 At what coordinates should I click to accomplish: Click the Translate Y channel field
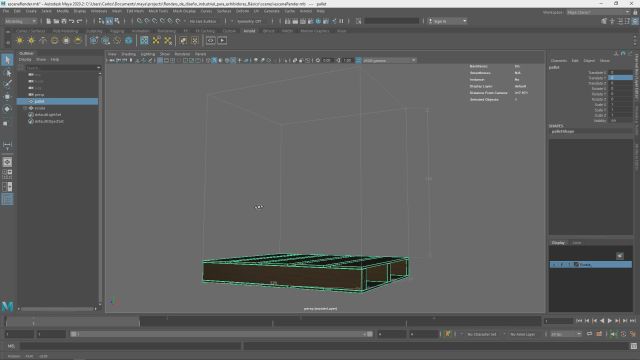click(x=620, y=78)
